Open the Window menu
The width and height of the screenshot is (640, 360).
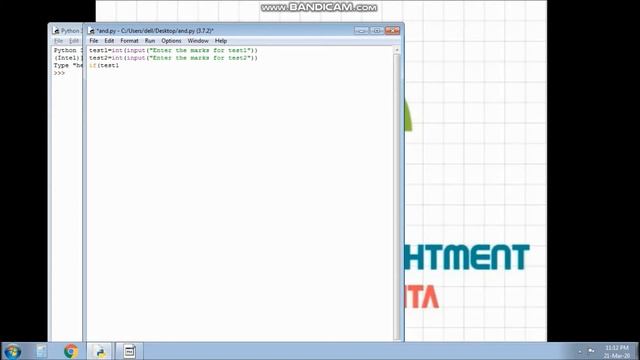pos(198,41)
